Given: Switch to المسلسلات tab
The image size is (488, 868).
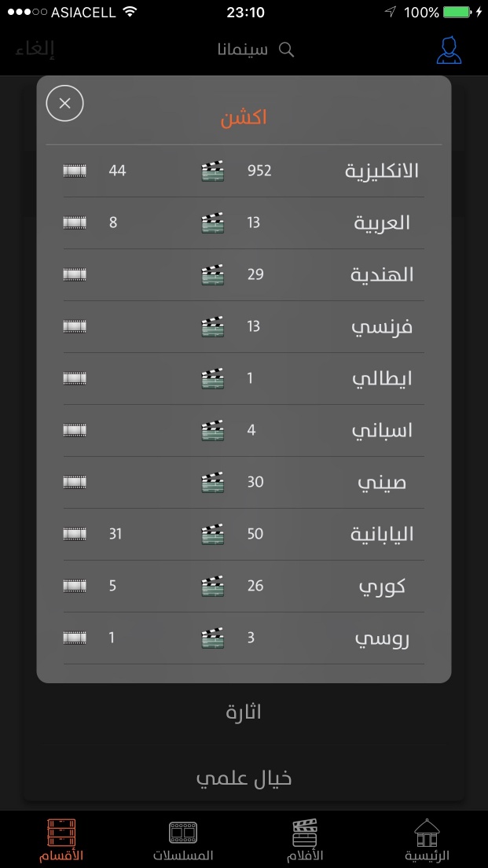Looking at the screenshot, I should 183,840.
